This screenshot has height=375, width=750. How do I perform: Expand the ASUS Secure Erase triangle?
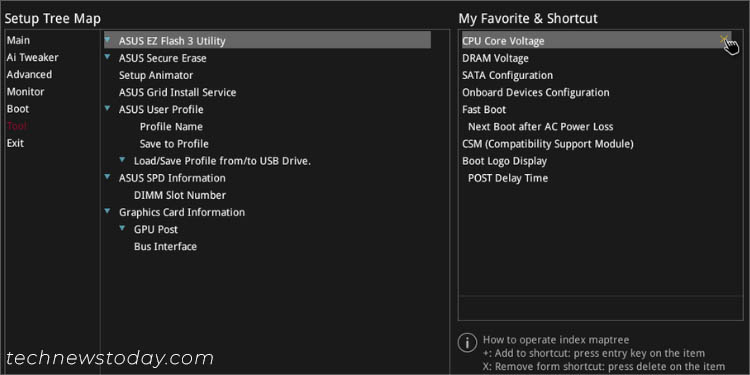[x=108, y=56]
